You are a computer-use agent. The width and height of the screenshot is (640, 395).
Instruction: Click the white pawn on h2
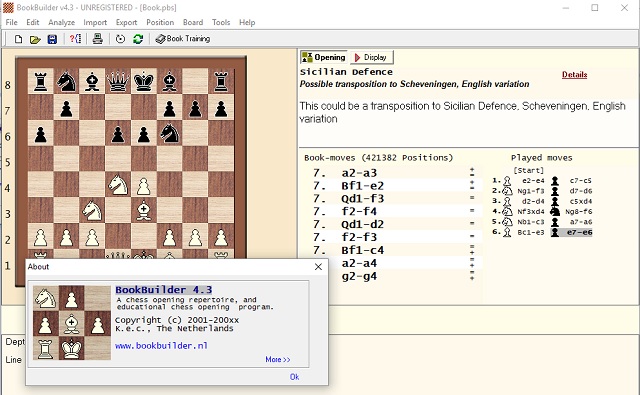[221, 237]
